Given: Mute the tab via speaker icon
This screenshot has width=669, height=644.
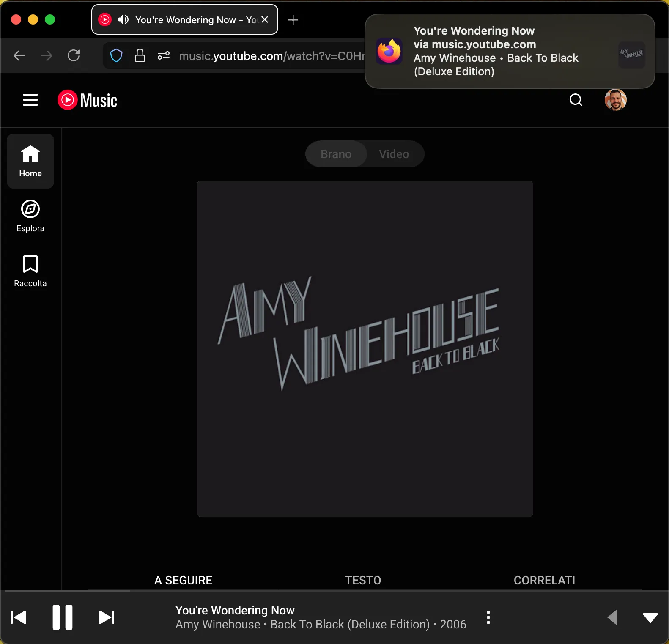Looking at the screenshot, I should click(x=123, y=19).
